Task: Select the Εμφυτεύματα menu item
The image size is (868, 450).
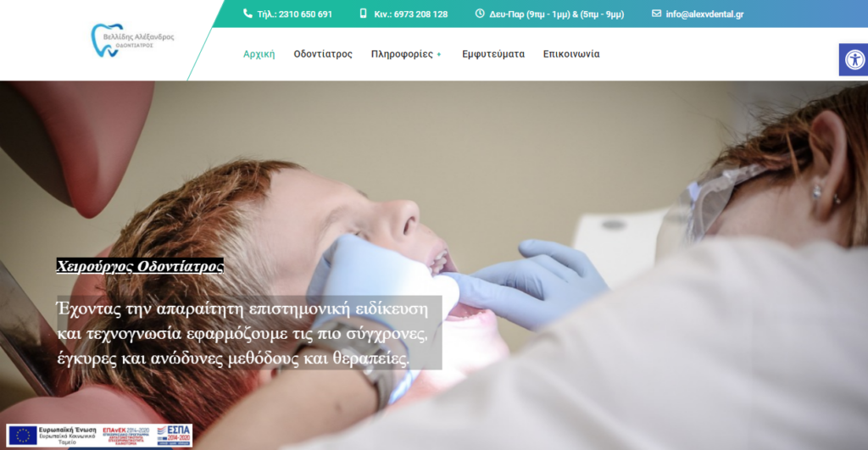Action: coord(493,53)
